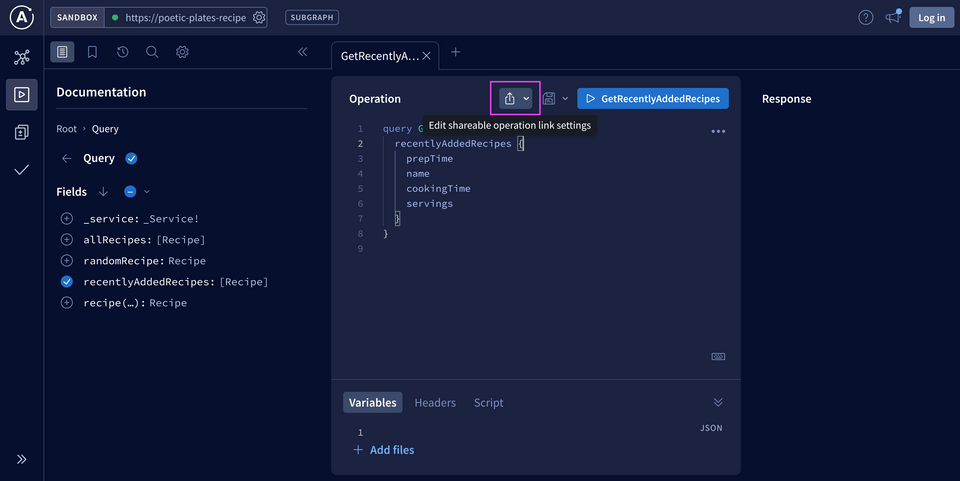Click the Query breadcrumb

click(x=105, y=129)
